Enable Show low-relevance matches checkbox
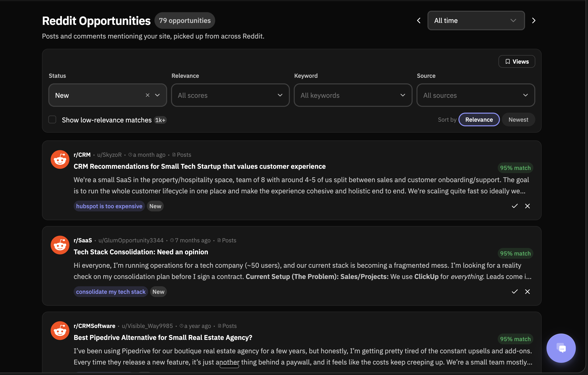Image resolution: width=588 pixels, height=375 pixels. [x=52, y=119]
